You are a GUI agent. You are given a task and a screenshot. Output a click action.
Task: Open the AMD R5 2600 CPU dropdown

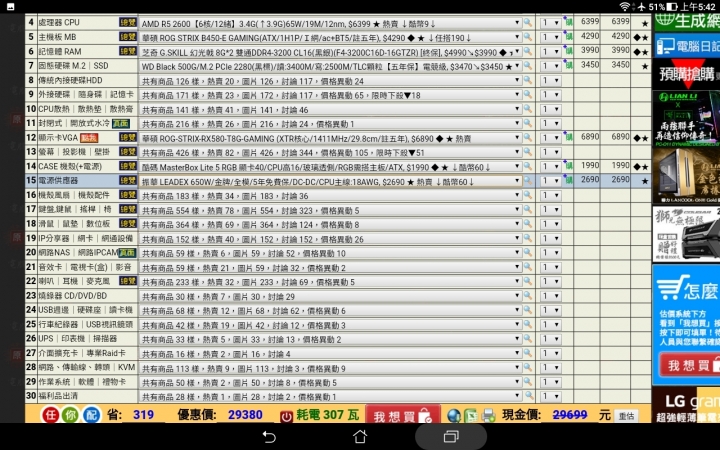pos(330,23)
